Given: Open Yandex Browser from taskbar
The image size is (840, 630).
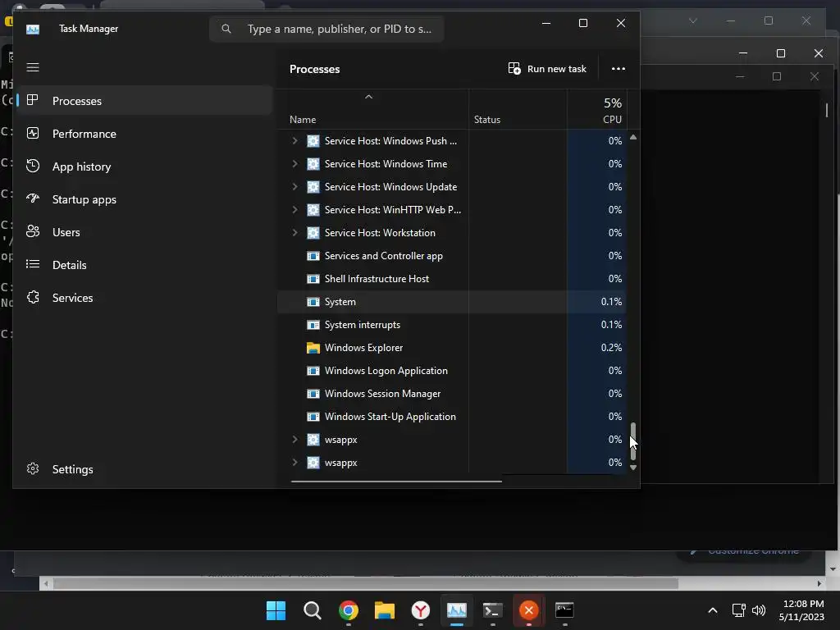Looking at the screenshot, I should pos(421,610).
